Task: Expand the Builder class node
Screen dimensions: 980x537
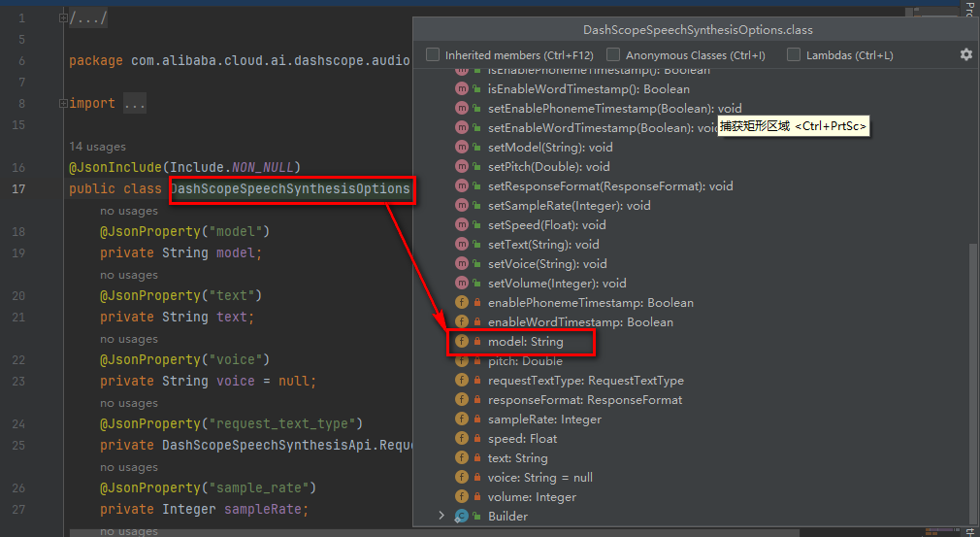Action: pyautogui.click(x=441, y=516)
